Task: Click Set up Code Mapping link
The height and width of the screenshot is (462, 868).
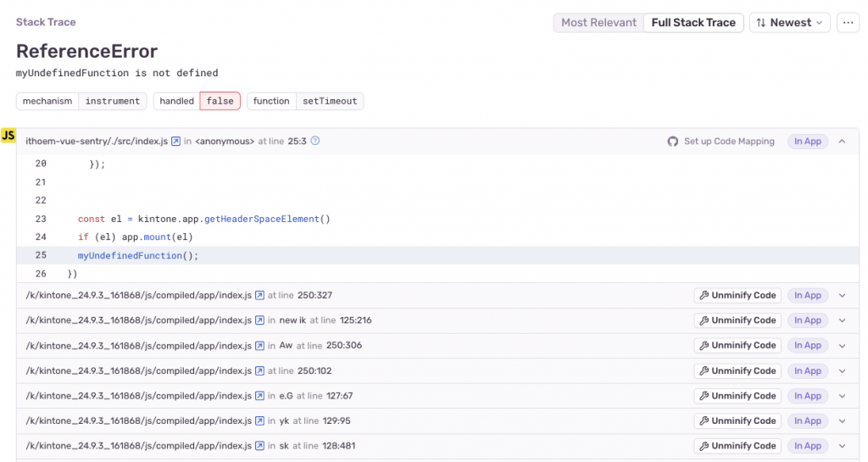Action: coord(729,142)
